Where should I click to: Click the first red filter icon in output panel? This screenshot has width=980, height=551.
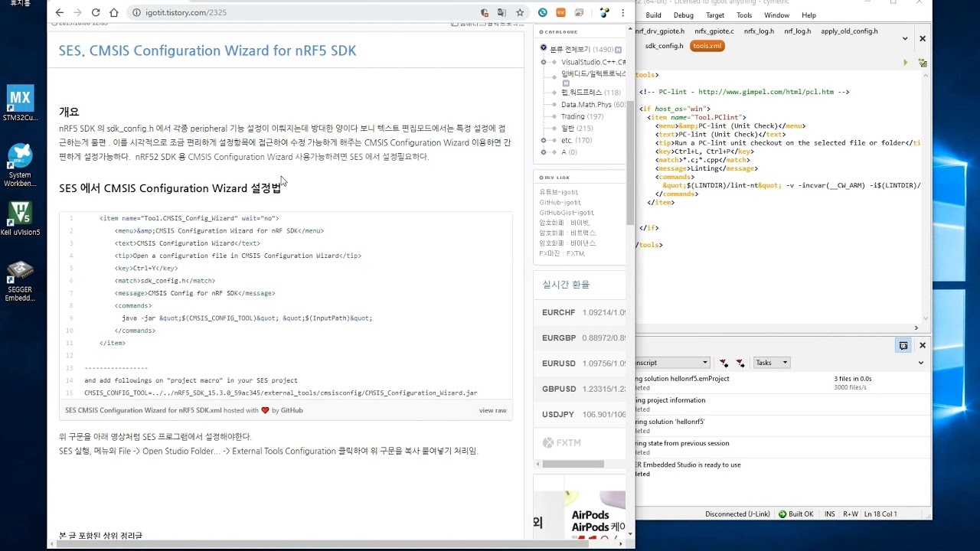[724, 363]
